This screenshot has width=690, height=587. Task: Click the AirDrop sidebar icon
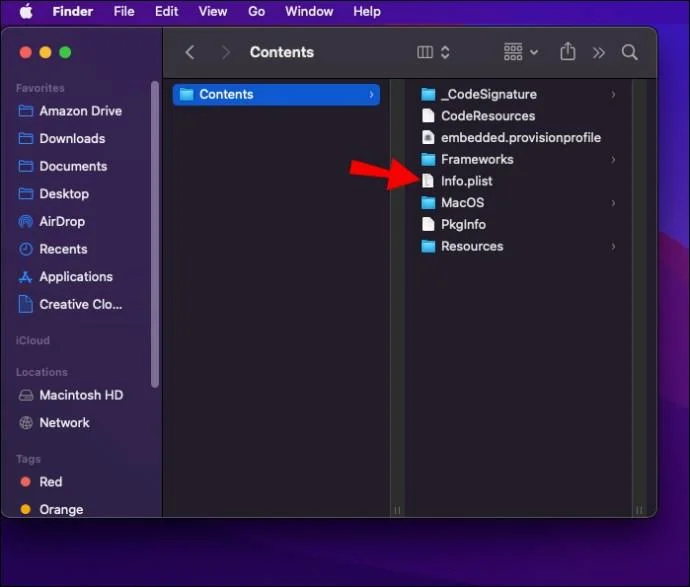click(x=26, y=221)
